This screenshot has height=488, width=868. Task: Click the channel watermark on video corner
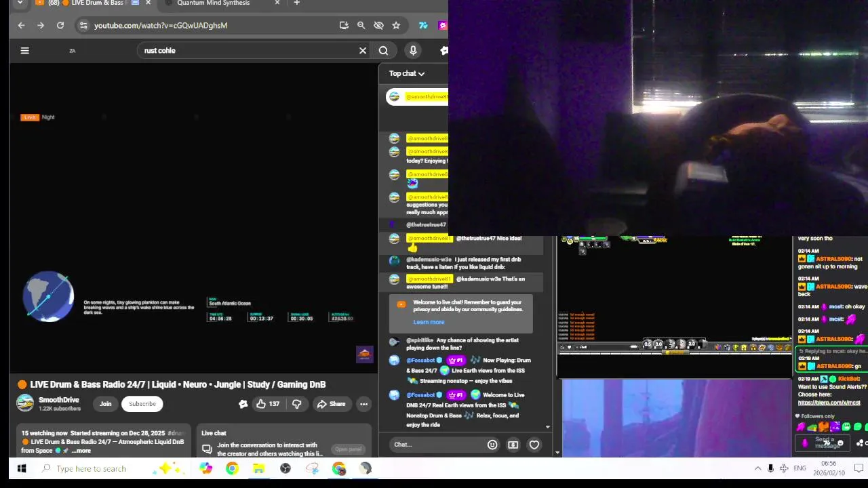click(365, 354)
